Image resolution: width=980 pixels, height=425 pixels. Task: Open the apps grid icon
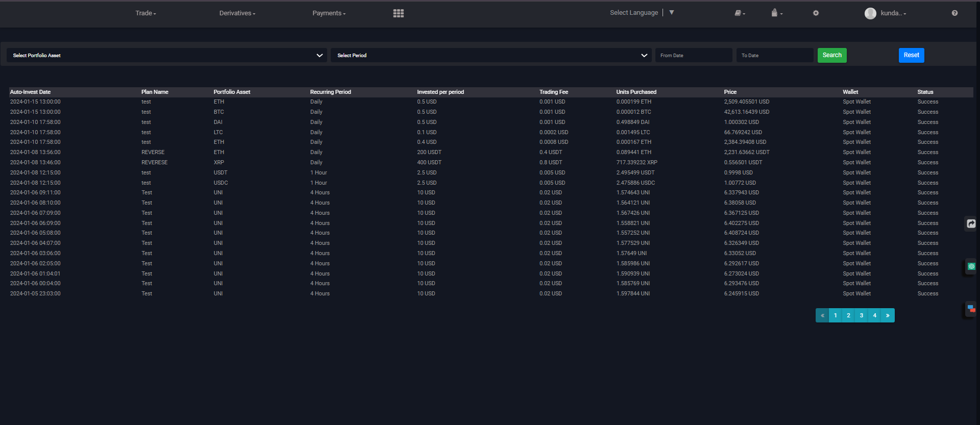point(398,13)
